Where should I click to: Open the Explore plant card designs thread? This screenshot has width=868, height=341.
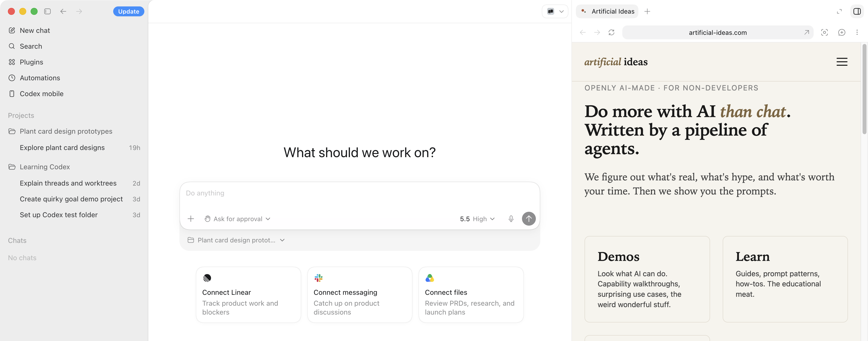tap(74, 148)
